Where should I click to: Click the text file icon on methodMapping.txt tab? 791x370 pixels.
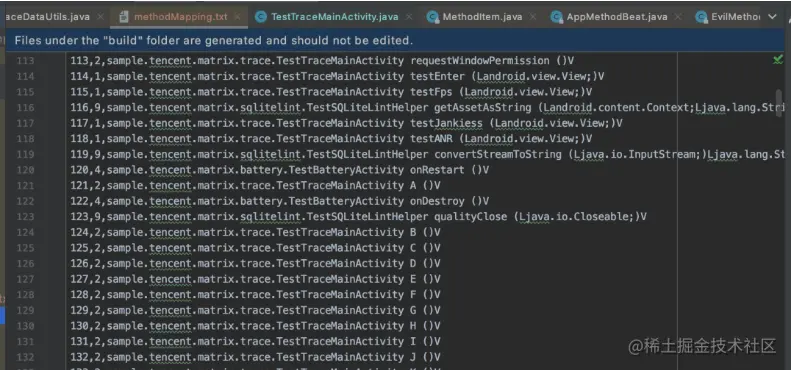tap(124, 17)
